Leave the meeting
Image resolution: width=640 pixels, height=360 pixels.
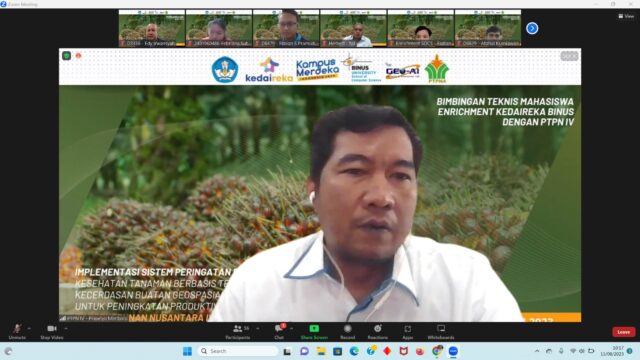point(623,332)
